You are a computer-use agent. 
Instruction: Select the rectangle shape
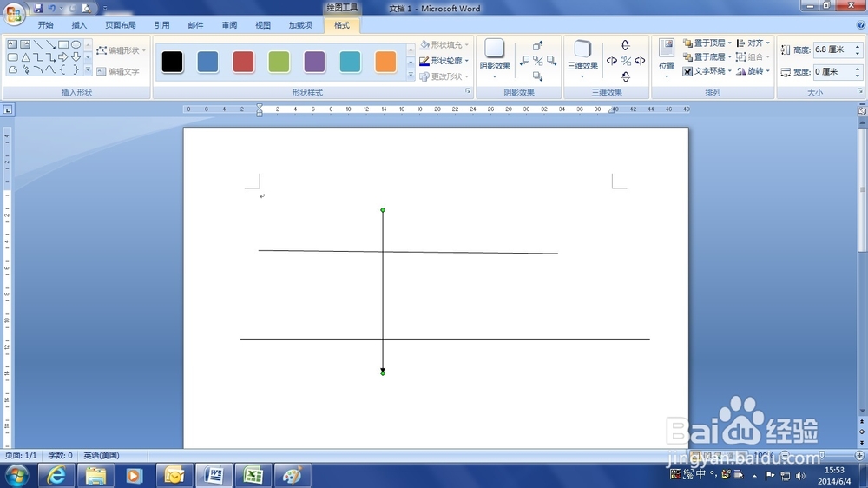[63, 44]
